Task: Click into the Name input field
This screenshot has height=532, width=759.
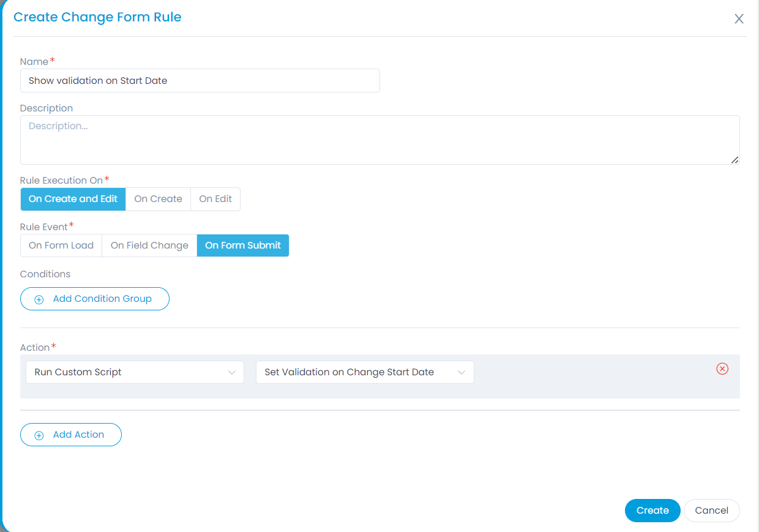Action: pyautogui.click(x=200, y=81)
